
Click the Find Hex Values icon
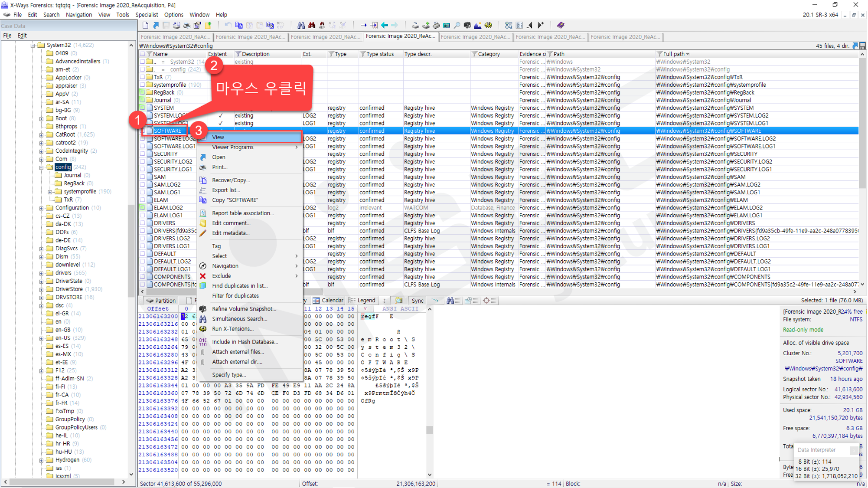click(322, 25)
